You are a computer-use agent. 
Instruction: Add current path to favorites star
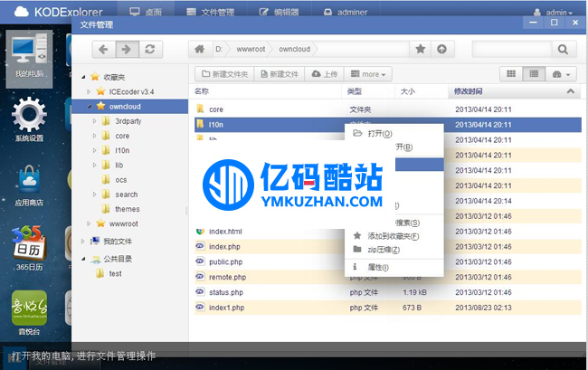[x=421, y=49]
